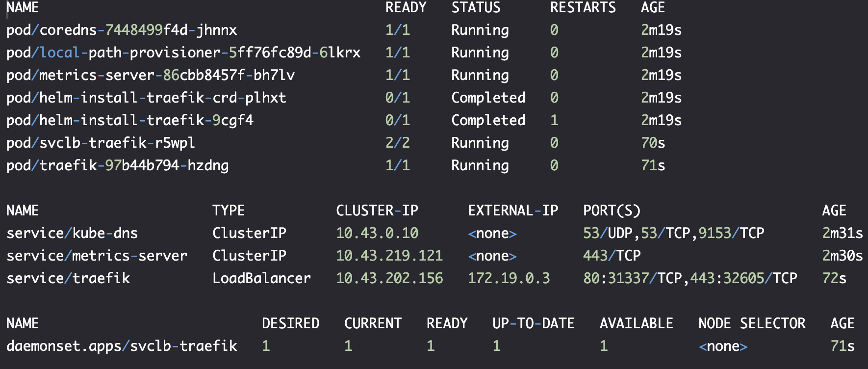
Task: Click pod/traefik-97b44b794-hzdng entry
Action: pos(117,166)
